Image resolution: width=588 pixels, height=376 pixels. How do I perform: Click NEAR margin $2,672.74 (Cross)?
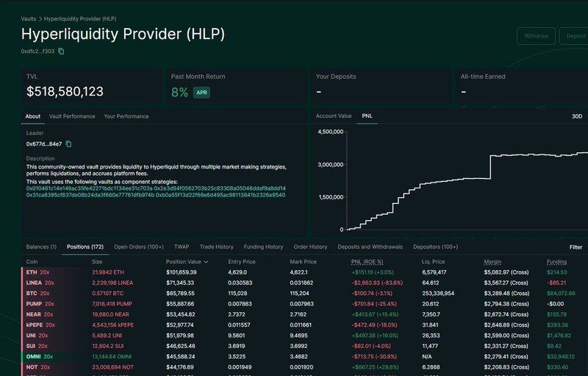coord(506,314)
